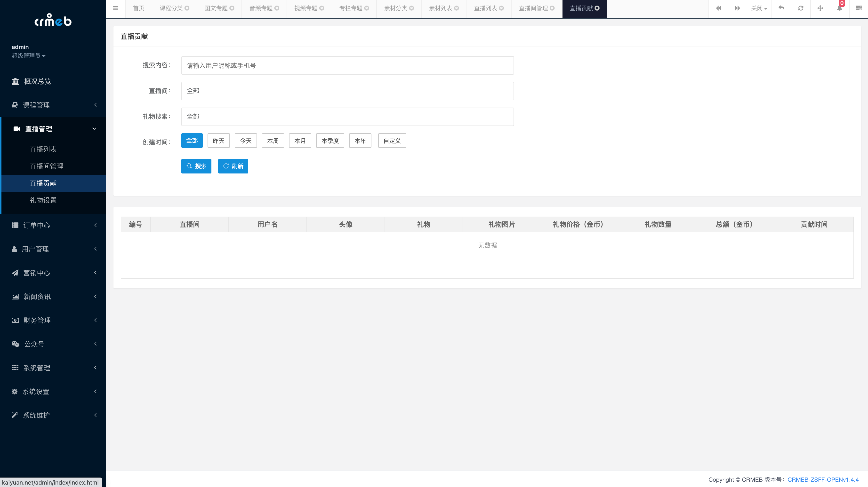The width and height of the screenshot is (868, 487).
Task: Click the back arrow icon in top bar
Action: click(781, 8)
